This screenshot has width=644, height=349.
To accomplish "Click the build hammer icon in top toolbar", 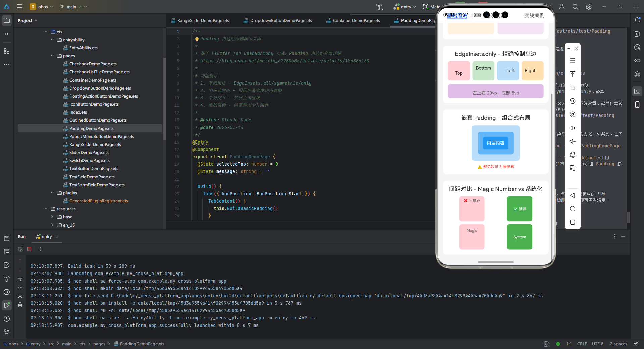I will (x=379, y=7).
